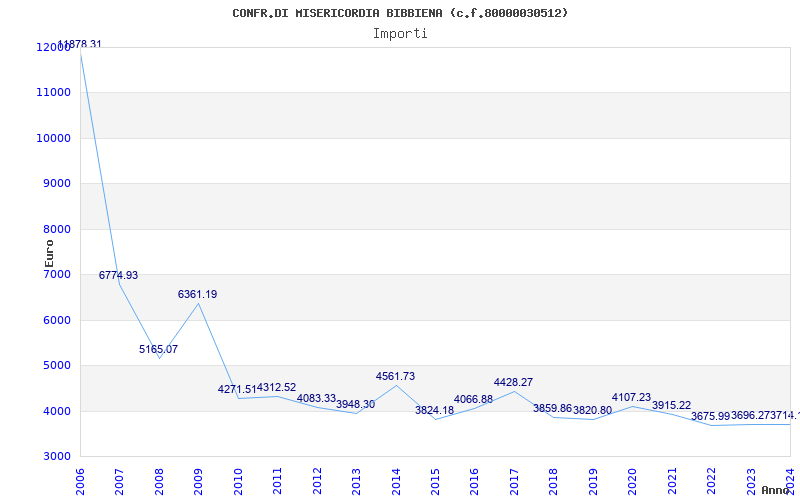Click y-axis tick 10000
Image resolution: width=800 pixels, height=500 pixels.
(x=53, y=138)
